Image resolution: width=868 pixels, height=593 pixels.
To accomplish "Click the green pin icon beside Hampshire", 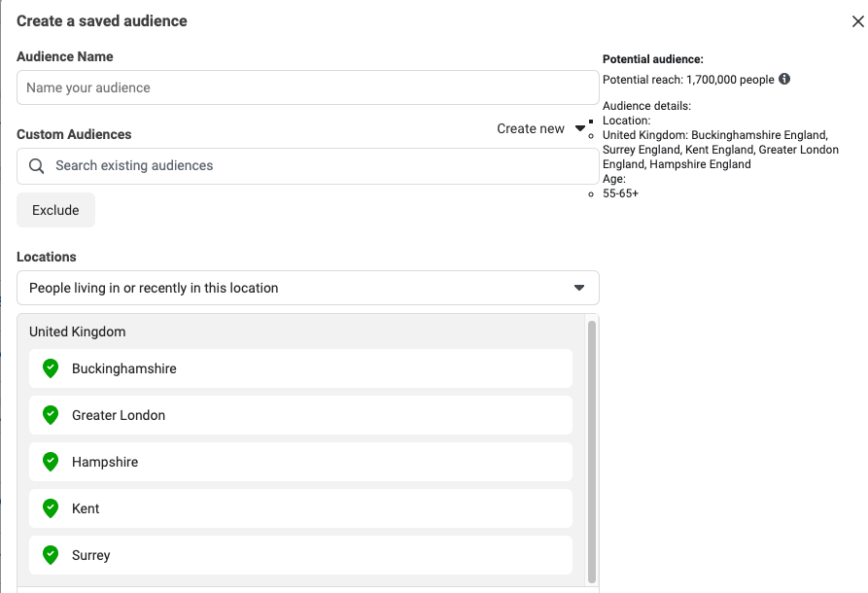I will 51,461.
